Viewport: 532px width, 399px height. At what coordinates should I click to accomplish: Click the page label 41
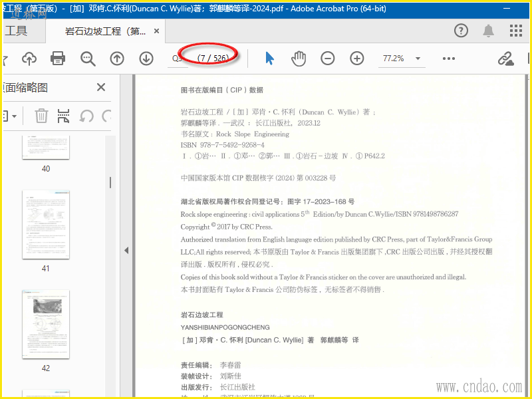[x=46, y=269]
